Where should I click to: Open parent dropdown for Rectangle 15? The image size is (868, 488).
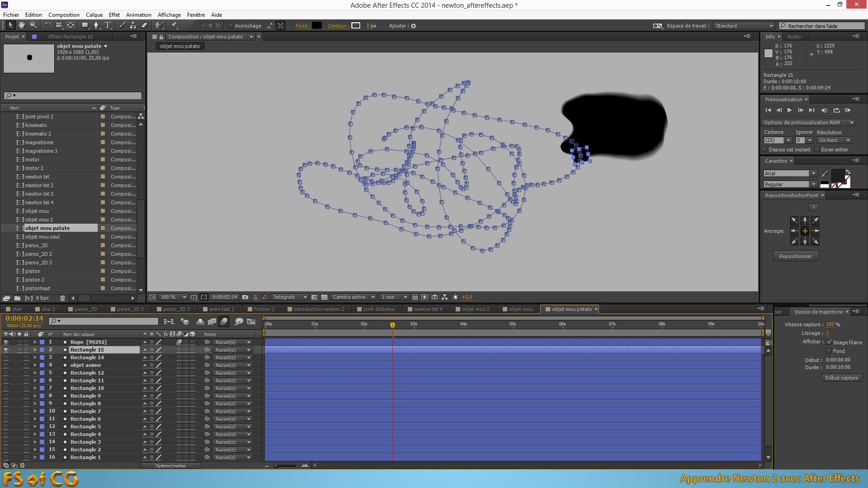click(232, 350)
